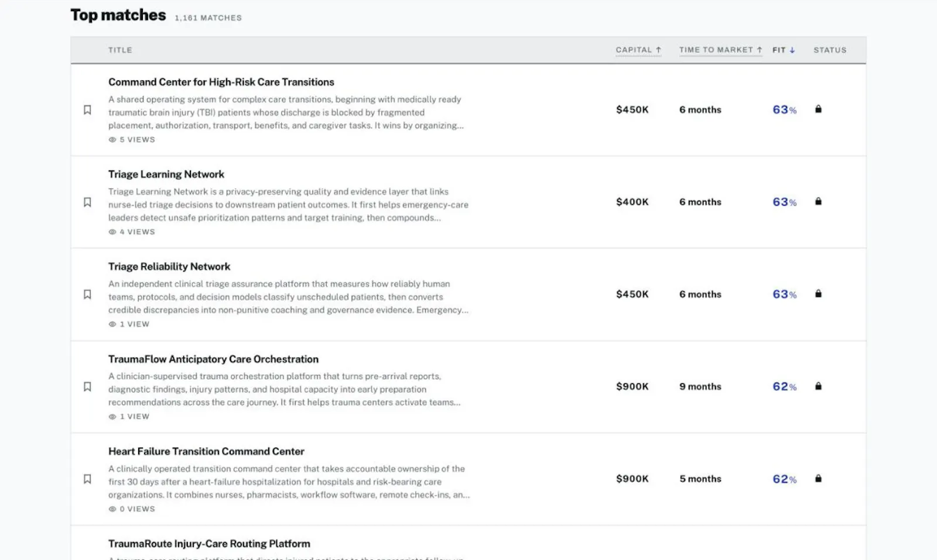Viewport: 937px width, 560px height.
Task: Click 9 months time for TraumaFlow
Action: [700, 386]
